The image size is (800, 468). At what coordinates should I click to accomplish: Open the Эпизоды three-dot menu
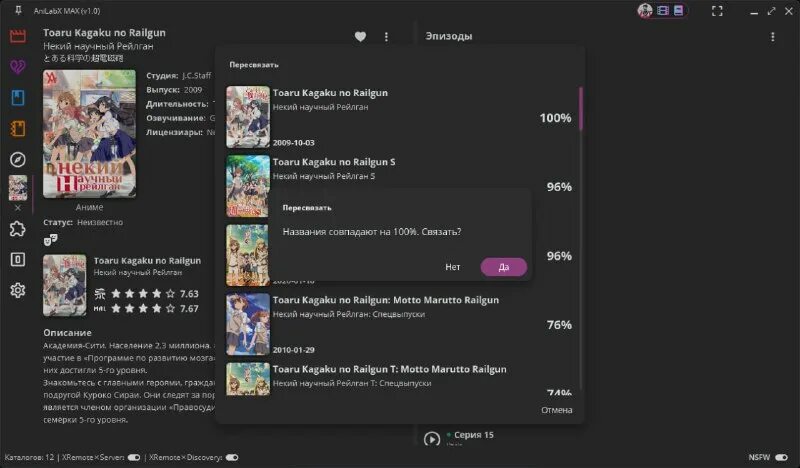click(772, 37)
